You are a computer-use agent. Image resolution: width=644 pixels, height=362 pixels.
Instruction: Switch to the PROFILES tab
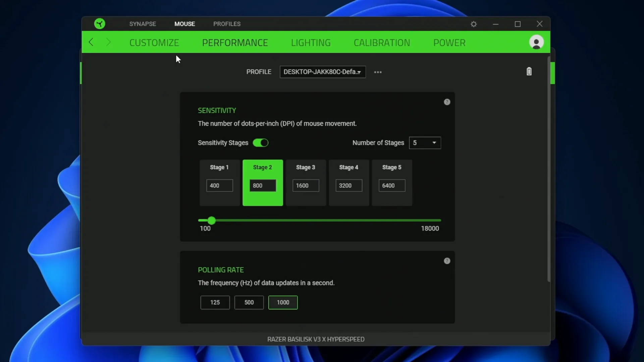227,24
